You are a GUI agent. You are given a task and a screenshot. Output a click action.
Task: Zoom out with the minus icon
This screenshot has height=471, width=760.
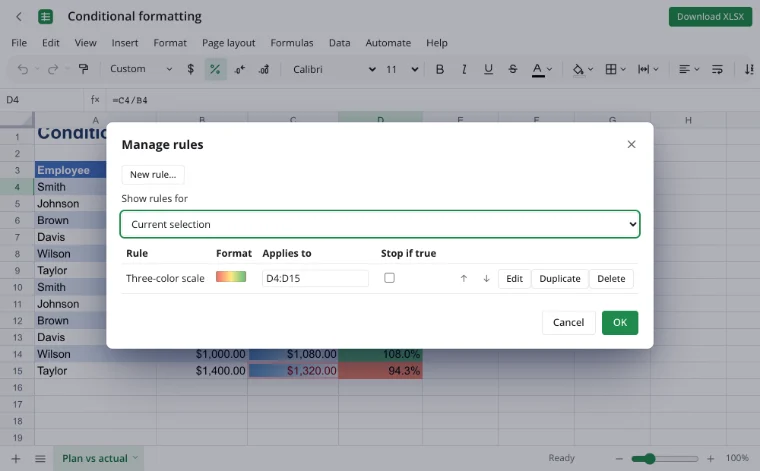[x=619, y=458]
